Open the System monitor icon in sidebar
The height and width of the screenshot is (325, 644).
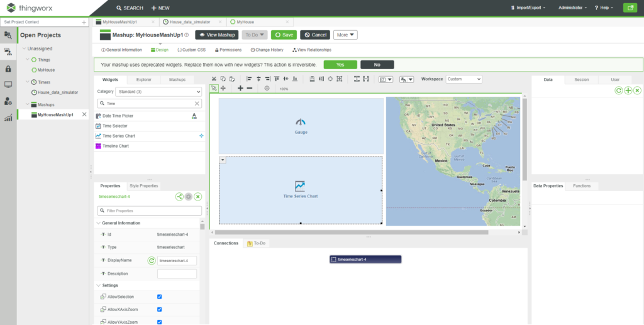(8, 85)
